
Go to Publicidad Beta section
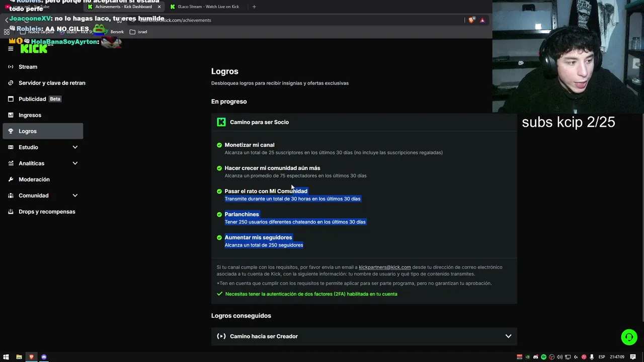[x=43, y=99]
